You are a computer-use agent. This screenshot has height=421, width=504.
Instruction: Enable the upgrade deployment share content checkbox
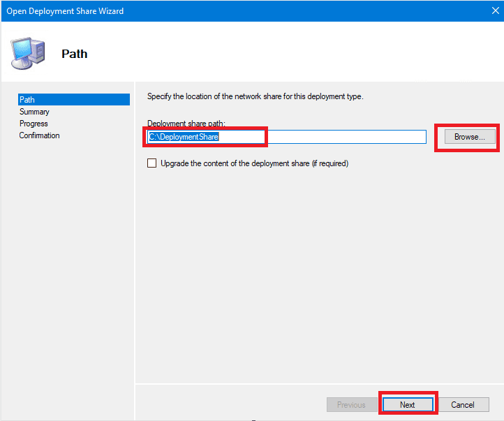click(152, 163)
